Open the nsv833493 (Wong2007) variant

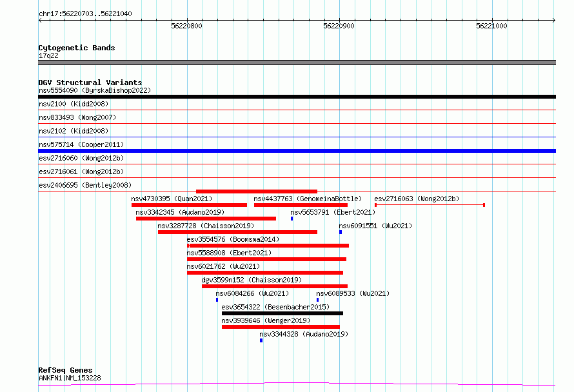77,117
